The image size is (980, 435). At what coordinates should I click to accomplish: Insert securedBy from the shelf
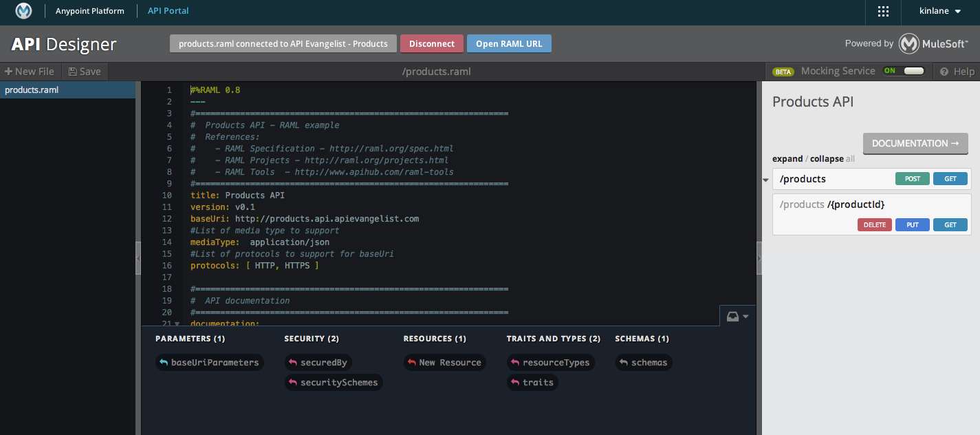[x=318, y=363]
